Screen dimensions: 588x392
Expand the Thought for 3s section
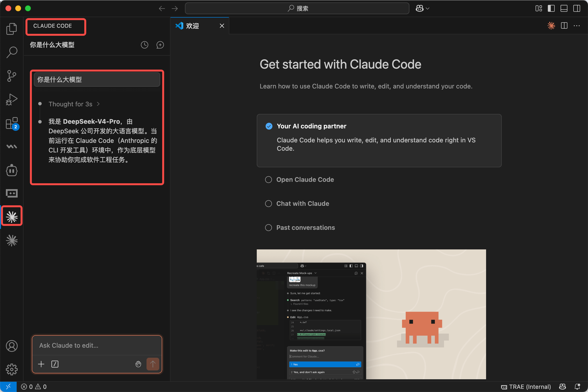coord(74,104)
